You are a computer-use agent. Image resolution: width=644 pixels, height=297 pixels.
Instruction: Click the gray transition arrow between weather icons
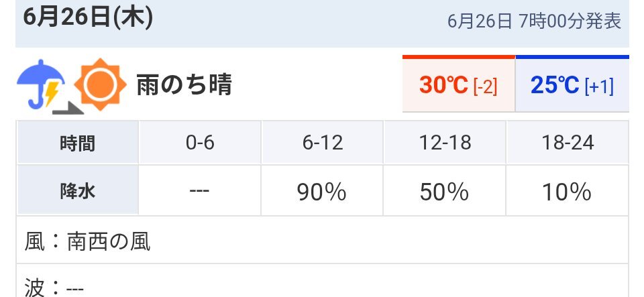68,107
